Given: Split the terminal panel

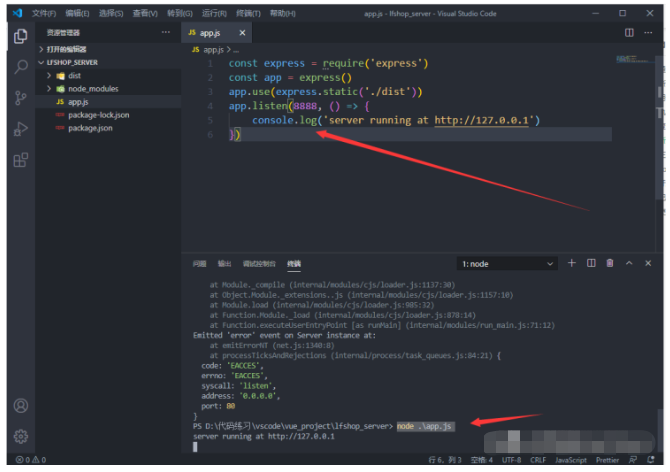Looking at the screenshot, I should 591,263.
